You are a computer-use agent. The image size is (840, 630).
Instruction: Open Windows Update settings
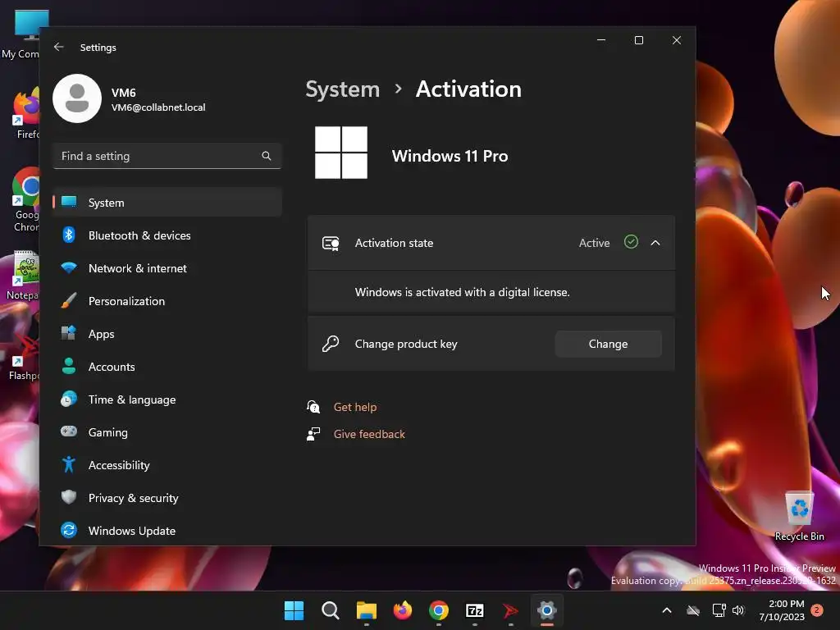167,531
